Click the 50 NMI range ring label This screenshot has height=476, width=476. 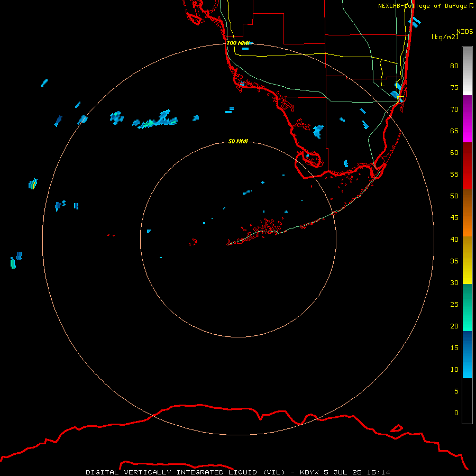click(x=238, y=141)
